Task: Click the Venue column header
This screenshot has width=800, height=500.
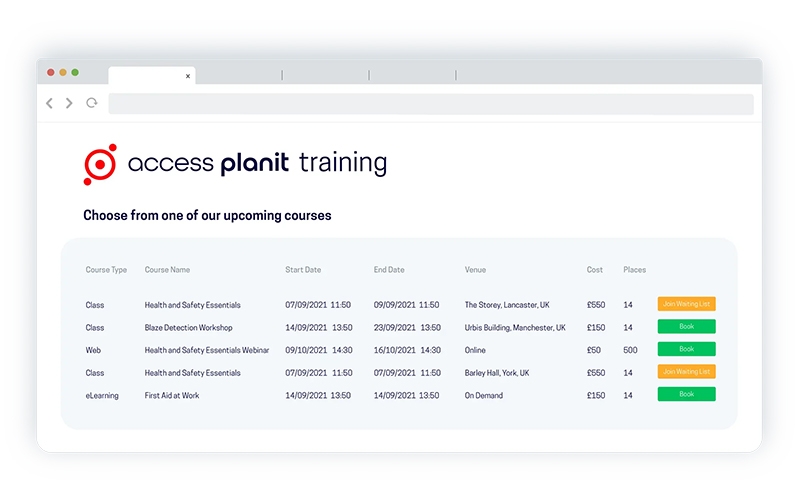Action: pyautogui.click(x=475, y=270)
